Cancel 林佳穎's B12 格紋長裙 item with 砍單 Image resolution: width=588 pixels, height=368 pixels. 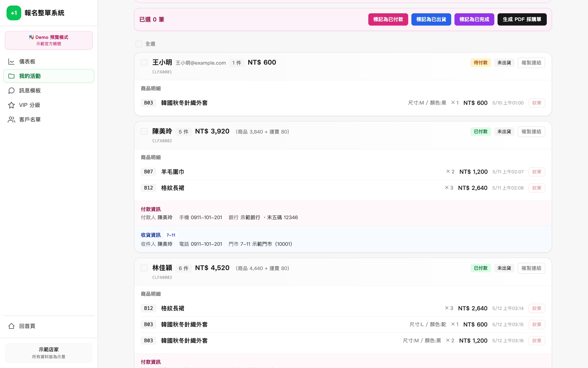pos(537,308)
